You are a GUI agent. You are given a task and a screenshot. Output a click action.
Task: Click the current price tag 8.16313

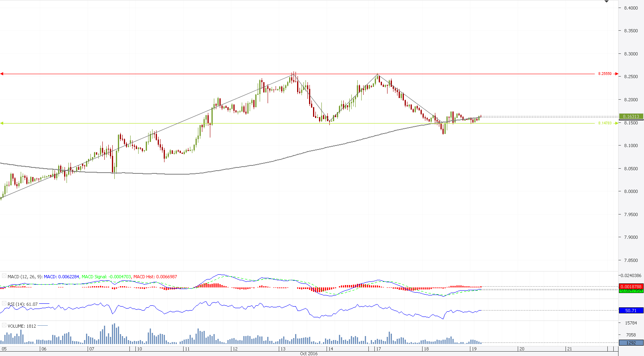631,116
